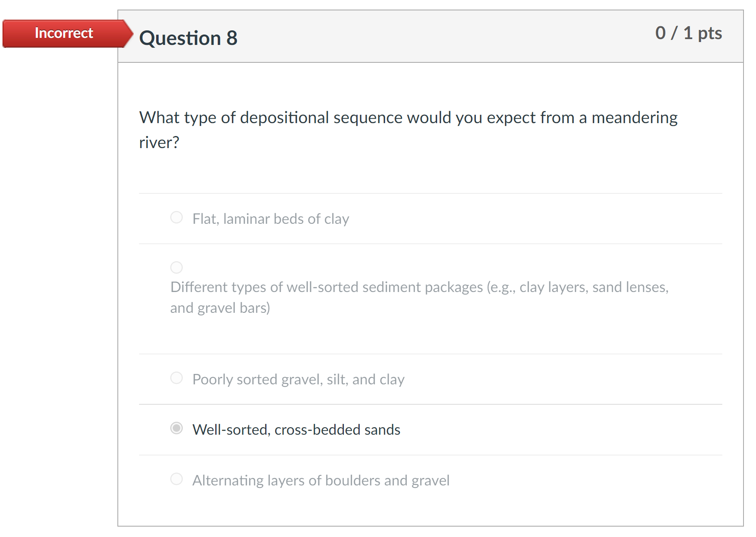Click the "Well-sorted, cross-bedded sands" answer label
This screenshot has width=756, height=537.
tap(296, 430)
